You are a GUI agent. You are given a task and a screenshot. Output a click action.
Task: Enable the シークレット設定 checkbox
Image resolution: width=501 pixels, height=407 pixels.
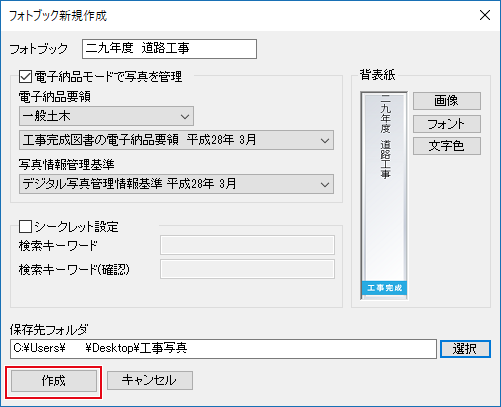pyautogui.click(x=25, y=226)
